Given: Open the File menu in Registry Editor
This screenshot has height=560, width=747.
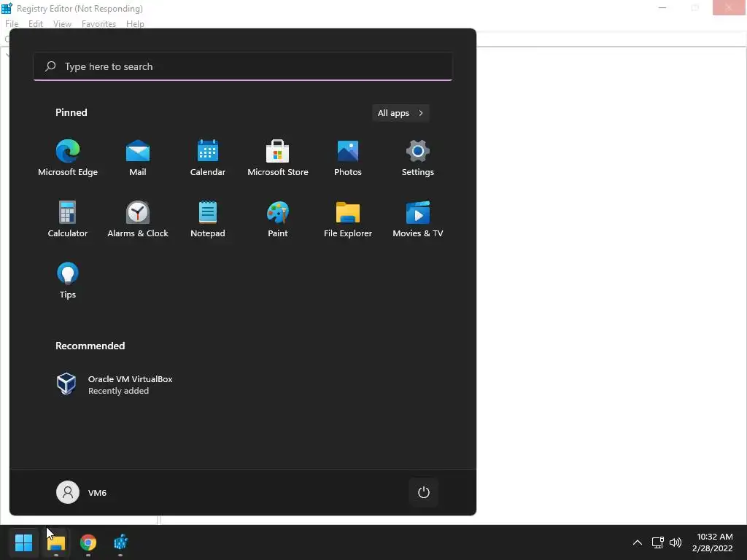Looking at the screenshot, I should click(12, 24).
